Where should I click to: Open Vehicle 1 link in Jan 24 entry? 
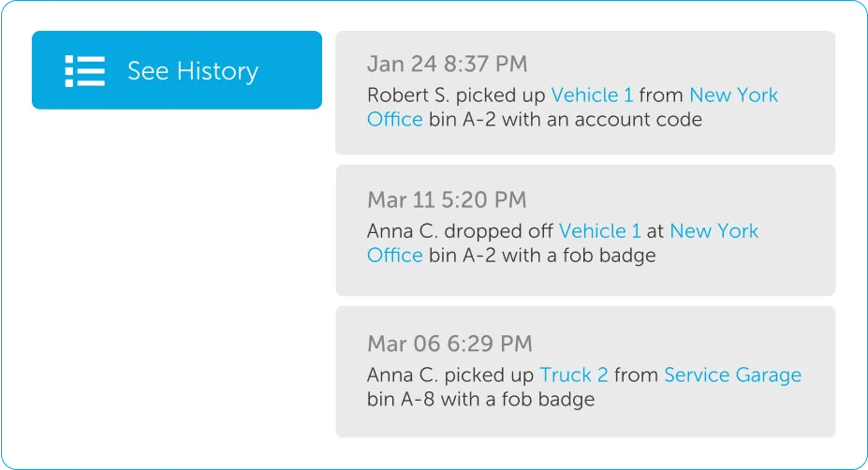point(592,95)
